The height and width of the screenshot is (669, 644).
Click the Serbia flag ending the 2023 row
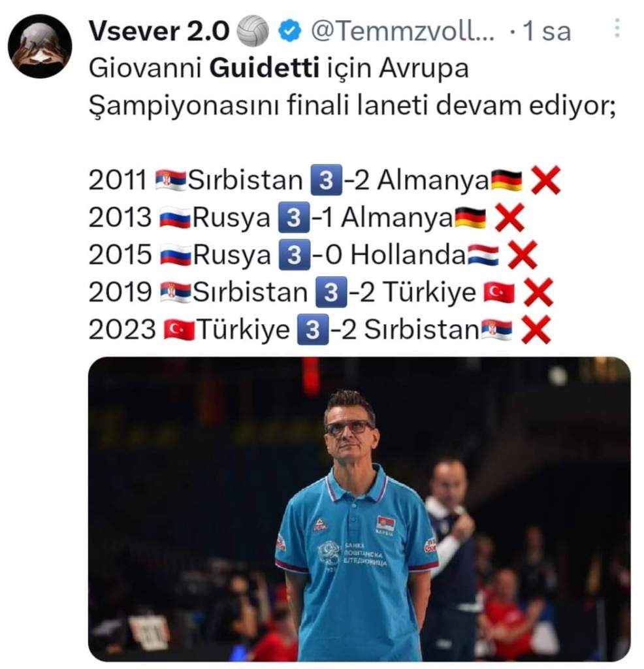(x=496, y=330)
